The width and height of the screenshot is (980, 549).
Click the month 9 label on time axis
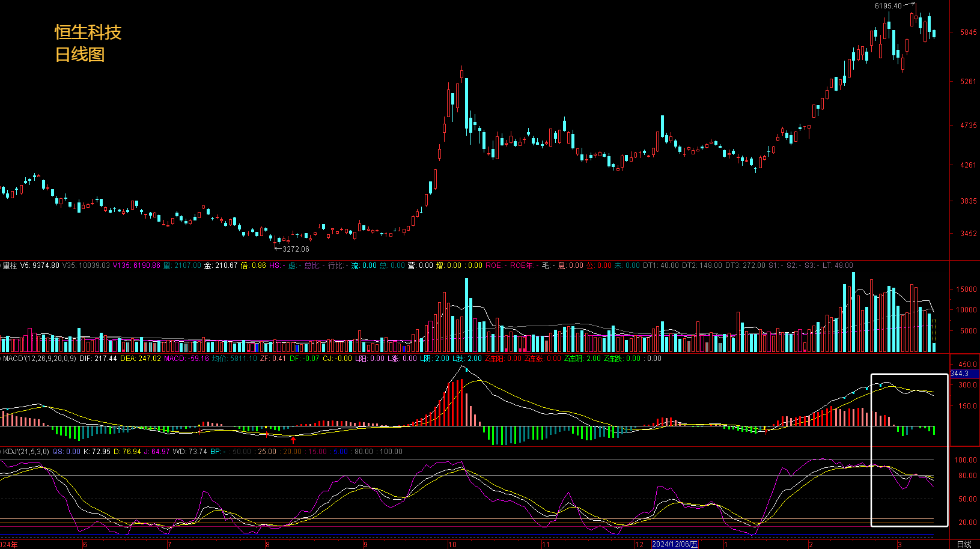tap(365, 545)
